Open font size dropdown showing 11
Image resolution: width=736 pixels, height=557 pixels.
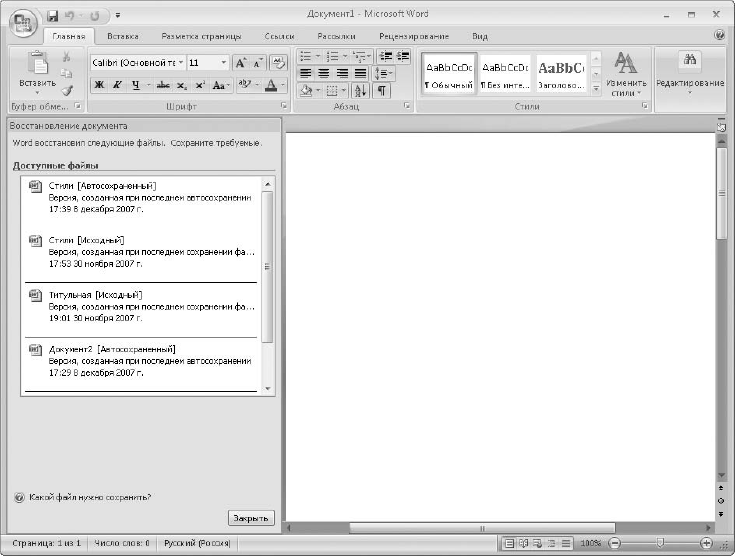(x=223, y=63)
